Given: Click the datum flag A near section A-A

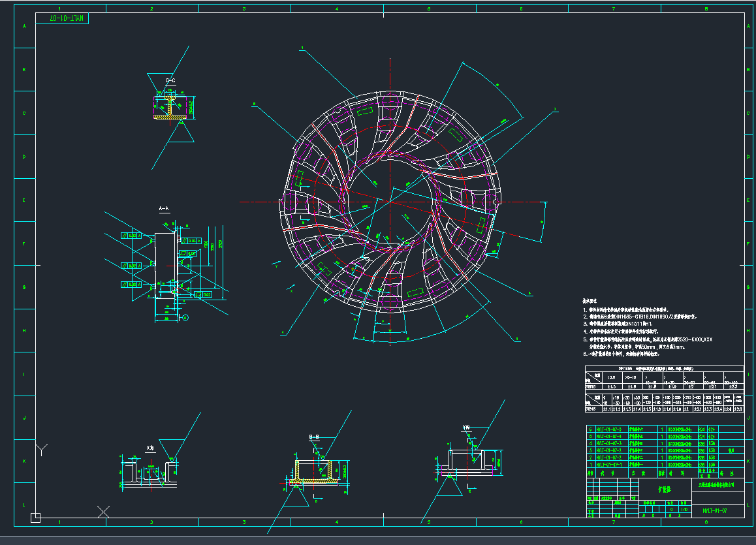Looking at the screenshot, I should pyautogui.click(x=185, y=317).
